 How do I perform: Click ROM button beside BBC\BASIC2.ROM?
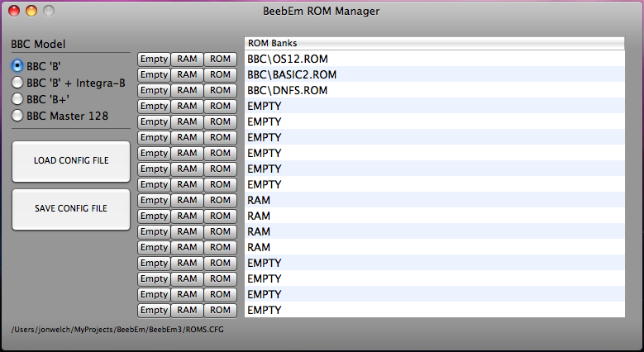(x=220, y=74)
